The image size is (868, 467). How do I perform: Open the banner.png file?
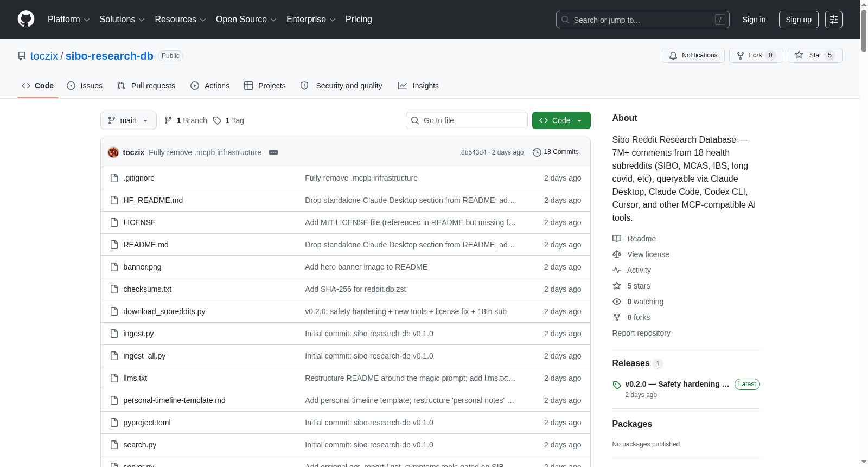[x=142, y=267]
